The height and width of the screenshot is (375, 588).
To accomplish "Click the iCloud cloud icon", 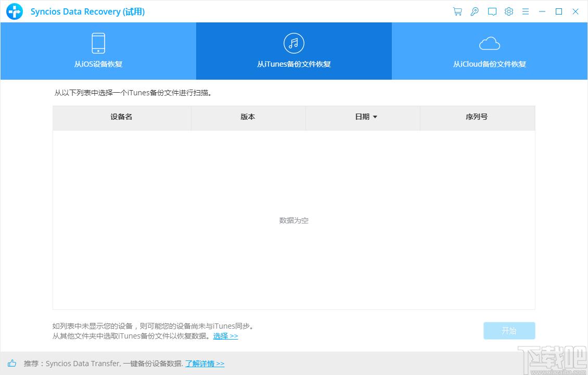I will coord(489,43).
